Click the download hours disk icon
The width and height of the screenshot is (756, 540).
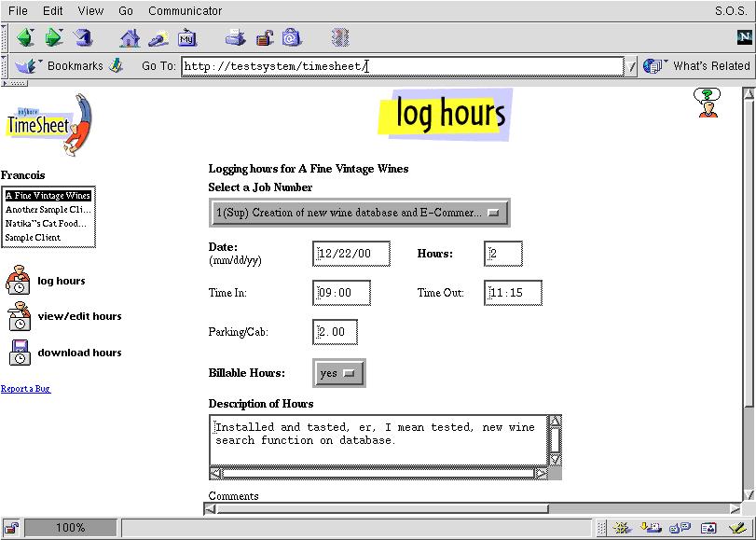pyautogui.click(x=20, y=353)
